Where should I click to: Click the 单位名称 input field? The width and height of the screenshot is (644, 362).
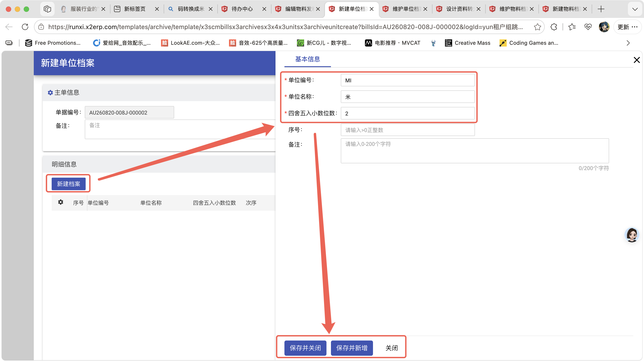tap(407, 97)
